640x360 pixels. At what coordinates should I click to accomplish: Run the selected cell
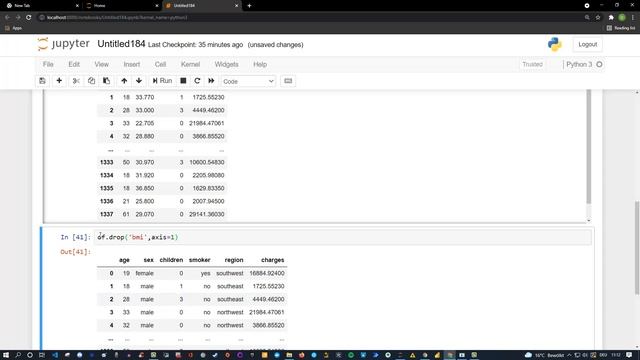162,81
